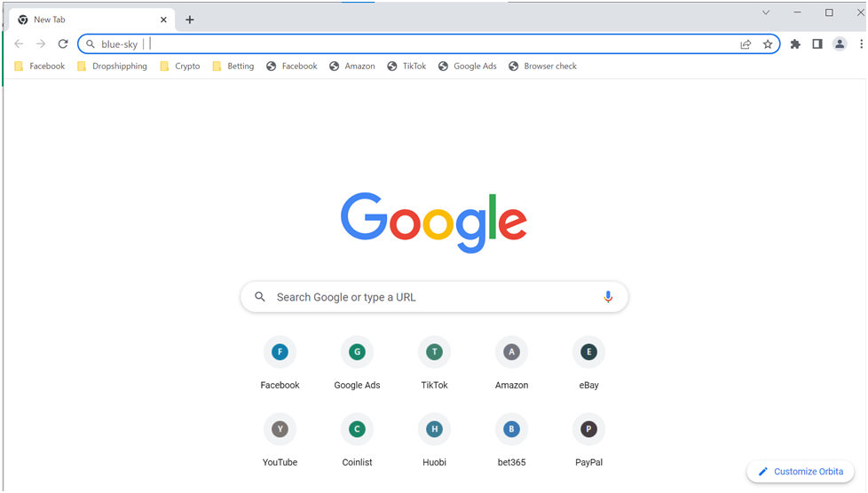Open the Browser check bookmark
Viewport: 868px width, 493px height.
(x=542, y=66)
